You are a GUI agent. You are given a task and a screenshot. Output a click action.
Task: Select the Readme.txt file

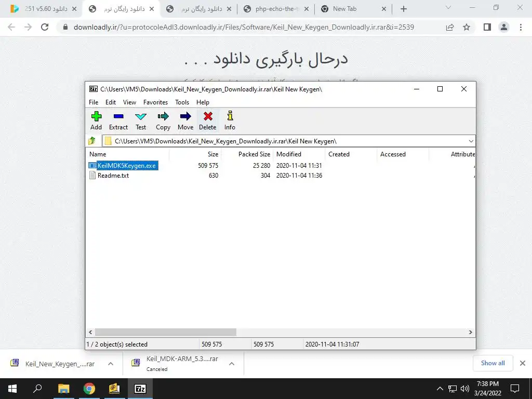tap(113, 176)
